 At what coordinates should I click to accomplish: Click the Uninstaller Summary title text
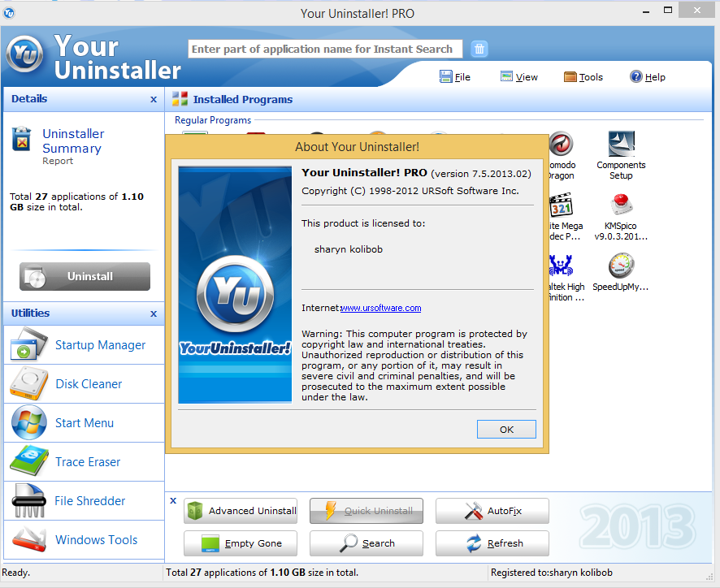click(73, 141)
